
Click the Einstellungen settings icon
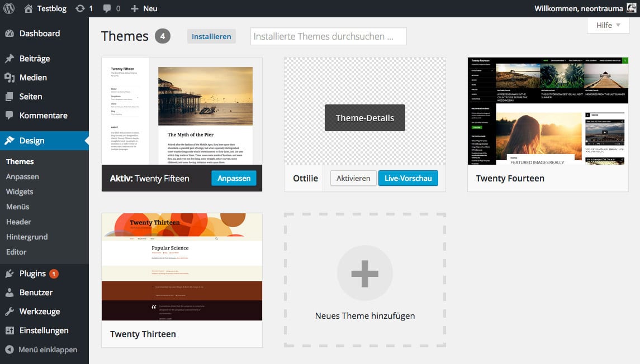pyautogui.click(x=10, y=331)
